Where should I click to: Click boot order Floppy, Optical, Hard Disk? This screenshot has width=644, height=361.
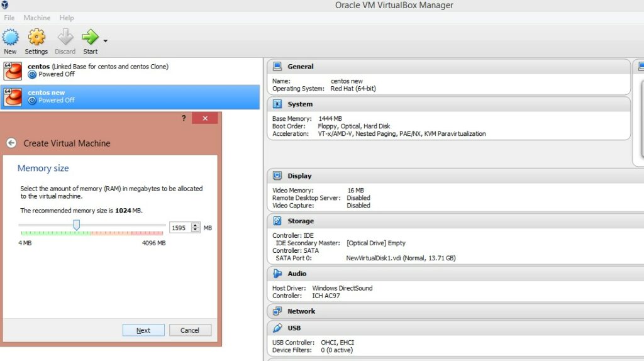pyautogui.click(x=353, y=126)
